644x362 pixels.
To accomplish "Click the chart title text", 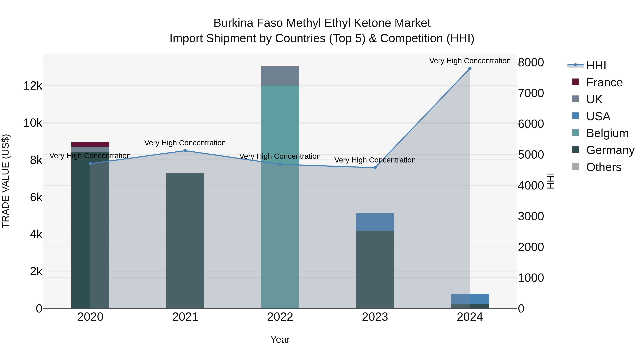I will pyautogui.click(x=322, y=31).
